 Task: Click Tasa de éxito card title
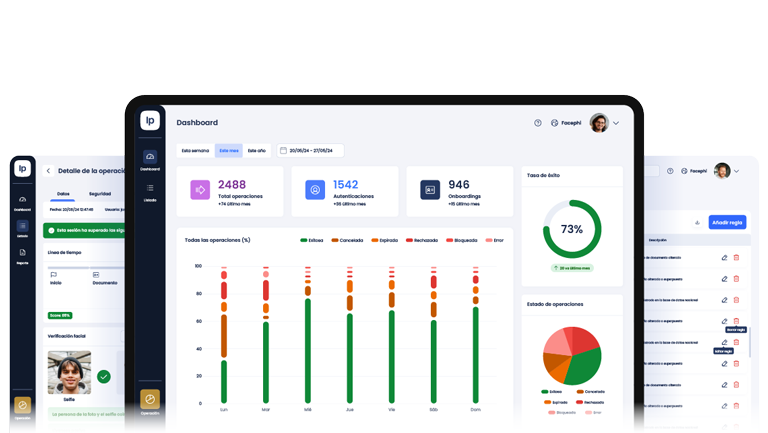click(543, 175)
